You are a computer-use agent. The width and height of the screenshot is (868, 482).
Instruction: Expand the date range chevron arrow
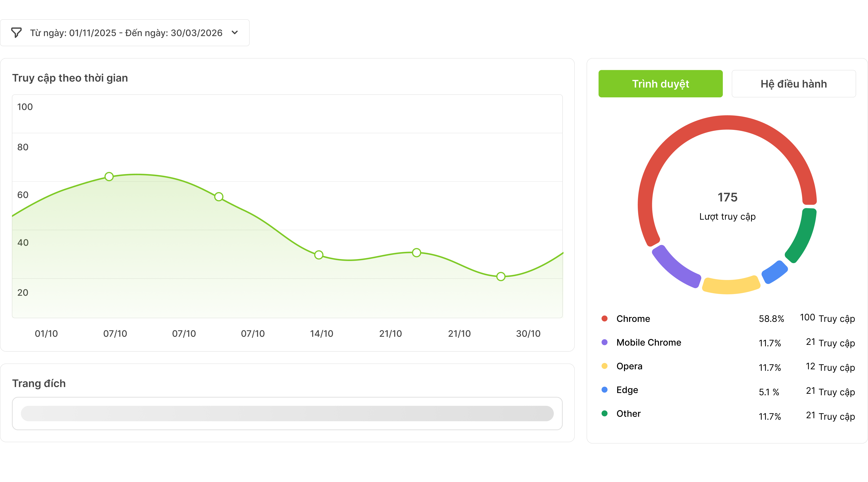tap(235, 33)
